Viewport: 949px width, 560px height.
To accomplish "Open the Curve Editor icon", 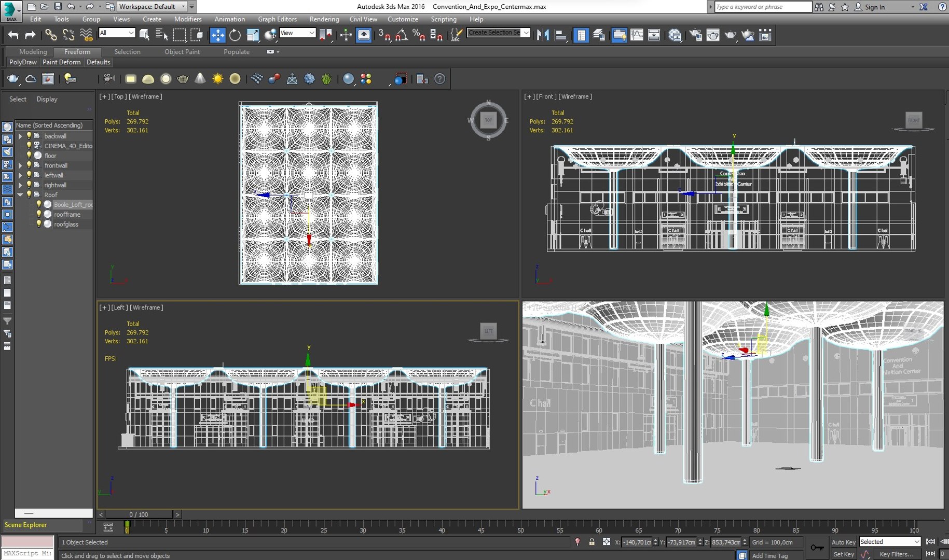I will point(637,35).
